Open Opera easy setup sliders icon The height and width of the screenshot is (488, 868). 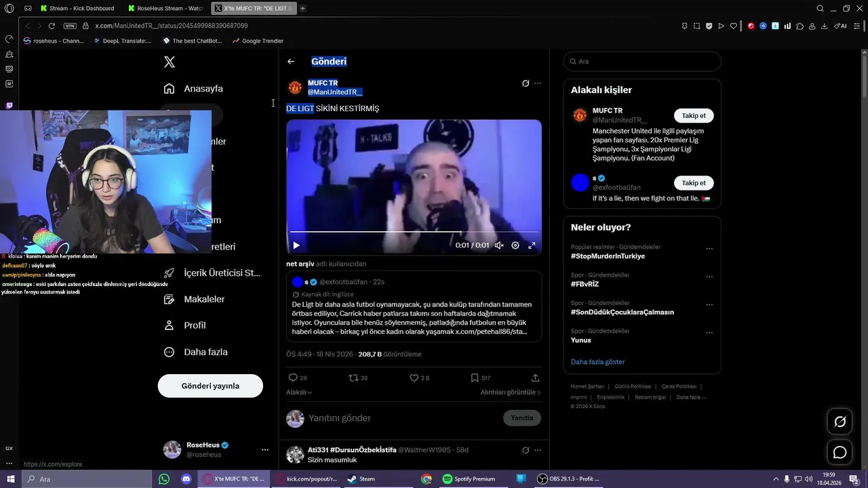click(859, 26)
